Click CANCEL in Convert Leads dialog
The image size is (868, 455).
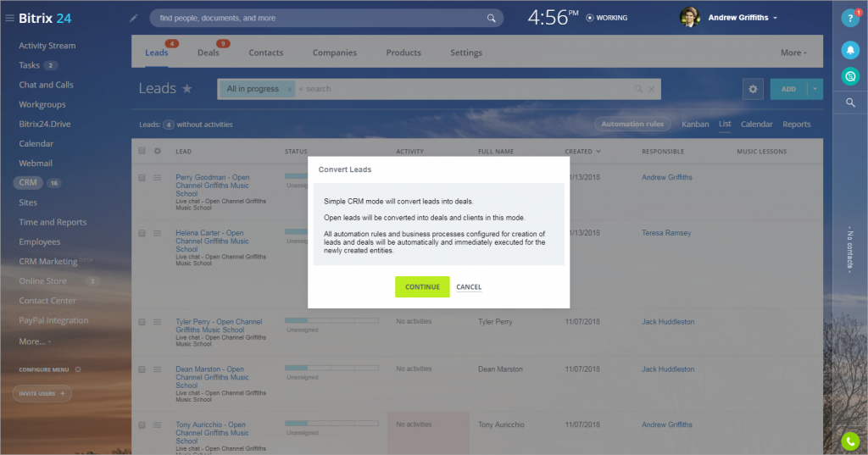pos(469,286)
